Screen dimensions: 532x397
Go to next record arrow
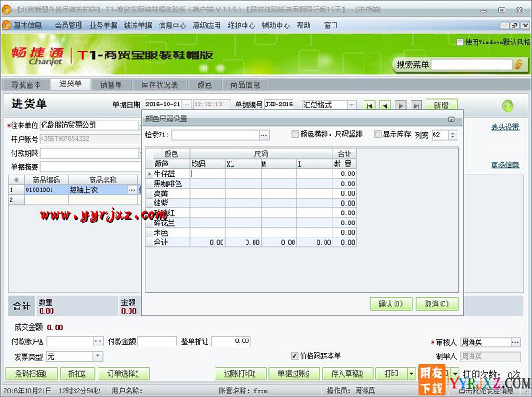(x=401, y=105)
